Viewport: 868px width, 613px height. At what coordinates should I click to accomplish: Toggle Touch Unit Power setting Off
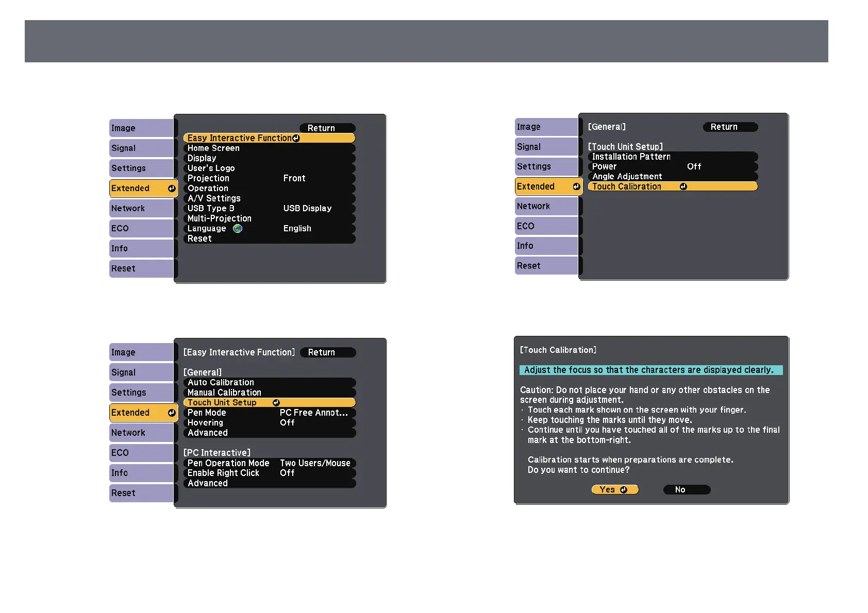673,166
